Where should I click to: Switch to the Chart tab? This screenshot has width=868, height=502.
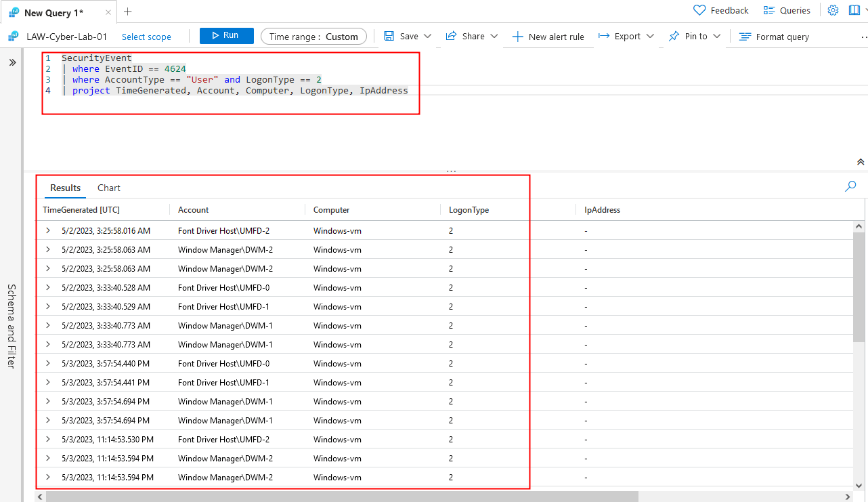pyautogui.click(x=108, y=188)
